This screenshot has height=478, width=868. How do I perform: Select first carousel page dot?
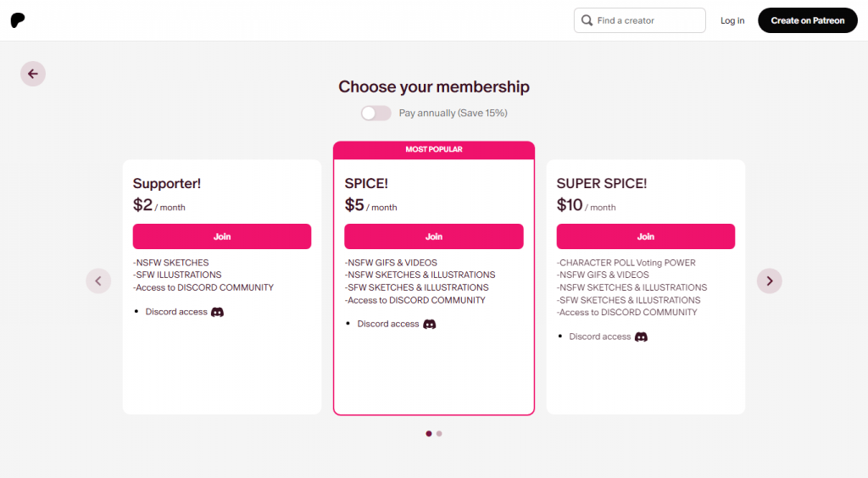click(428, 434)
